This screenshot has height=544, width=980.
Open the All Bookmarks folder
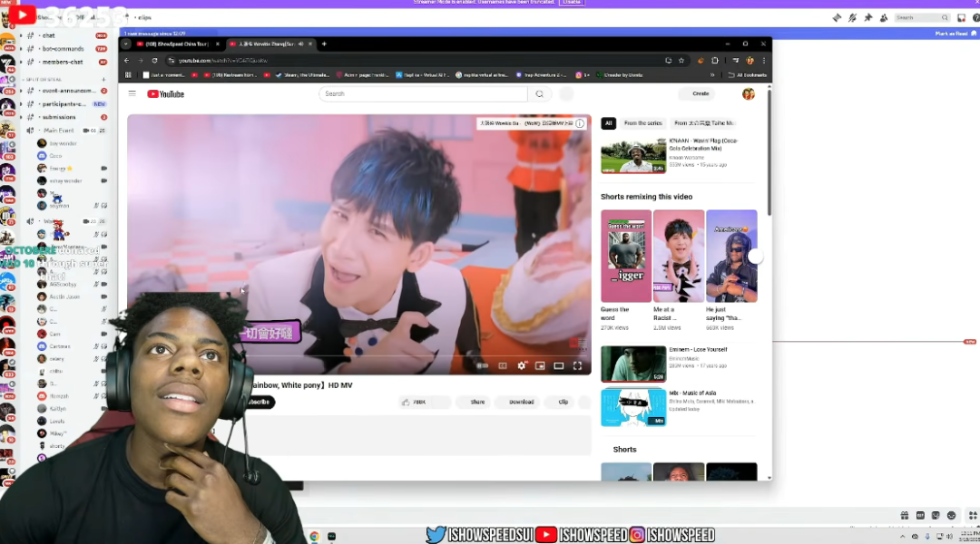748,75
